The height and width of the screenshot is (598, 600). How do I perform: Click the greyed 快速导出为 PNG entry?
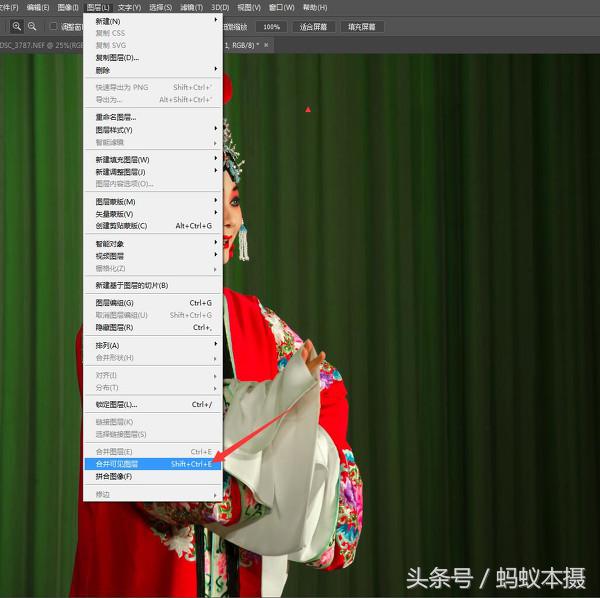coord(153,87)
